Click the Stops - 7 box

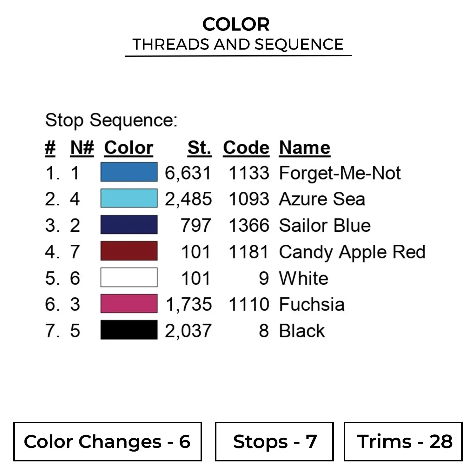point(274,441)
